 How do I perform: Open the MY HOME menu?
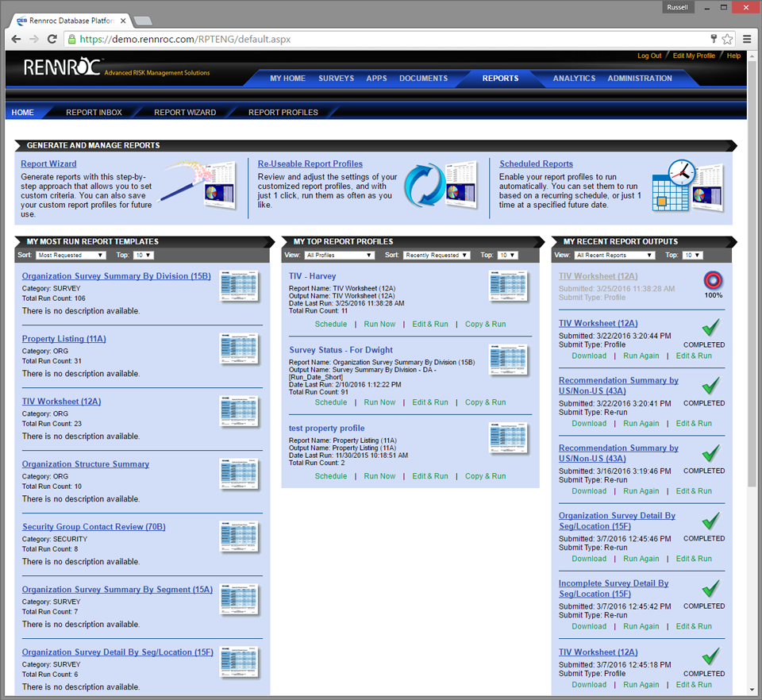coord(287,79)
